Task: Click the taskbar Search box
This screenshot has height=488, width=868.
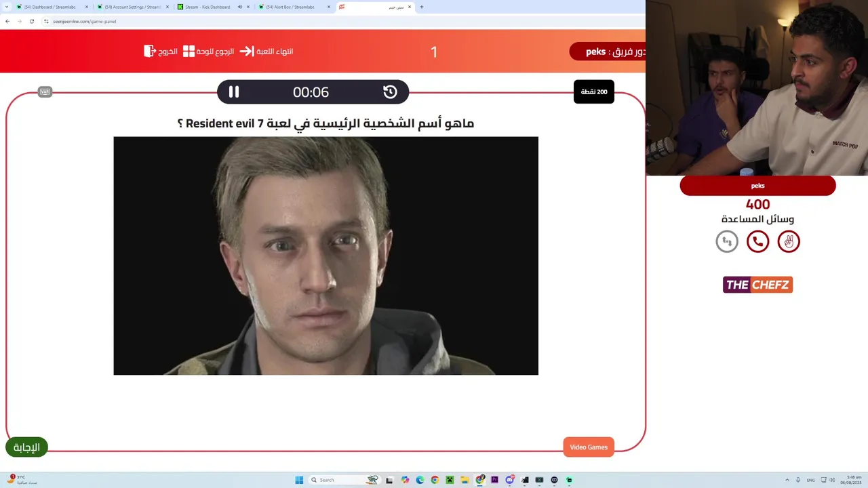Action: 344,480
